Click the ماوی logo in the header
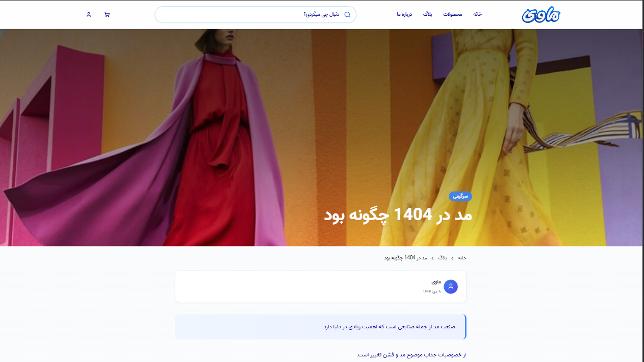 tap(541, 15)
